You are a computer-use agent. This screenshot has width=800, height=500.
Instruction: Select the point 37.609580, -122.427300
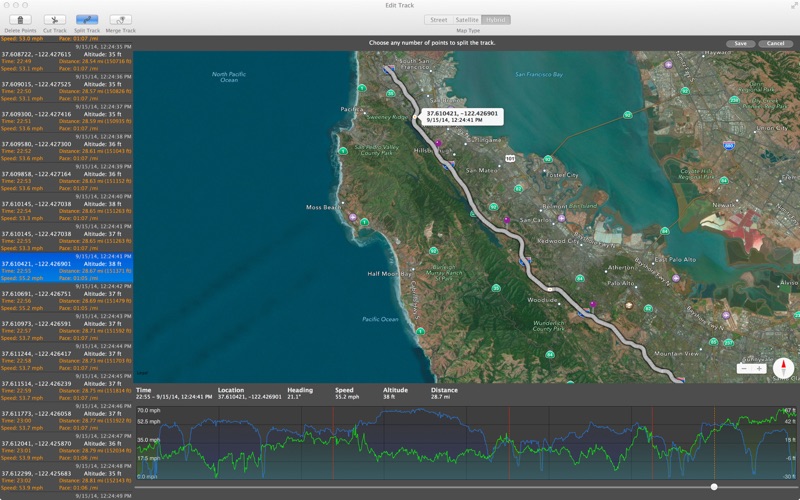click(x=66, y=147)
